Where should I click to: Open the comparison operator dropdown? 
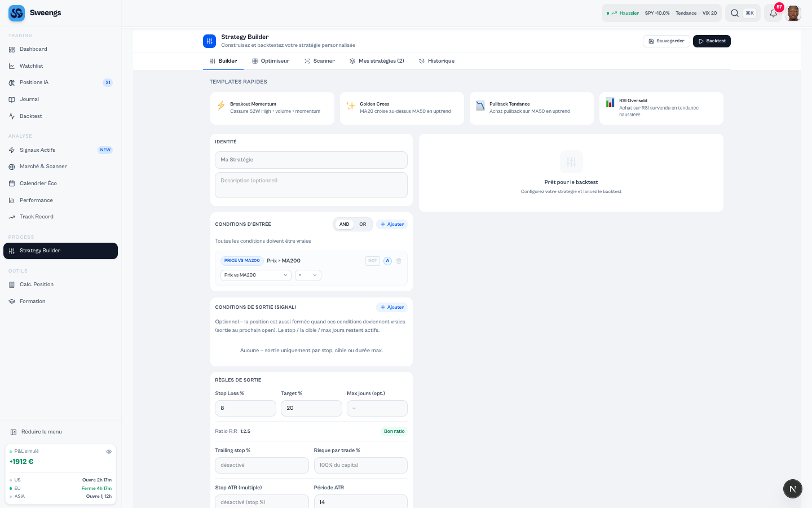pyautogui.click(x=308, y=275)
